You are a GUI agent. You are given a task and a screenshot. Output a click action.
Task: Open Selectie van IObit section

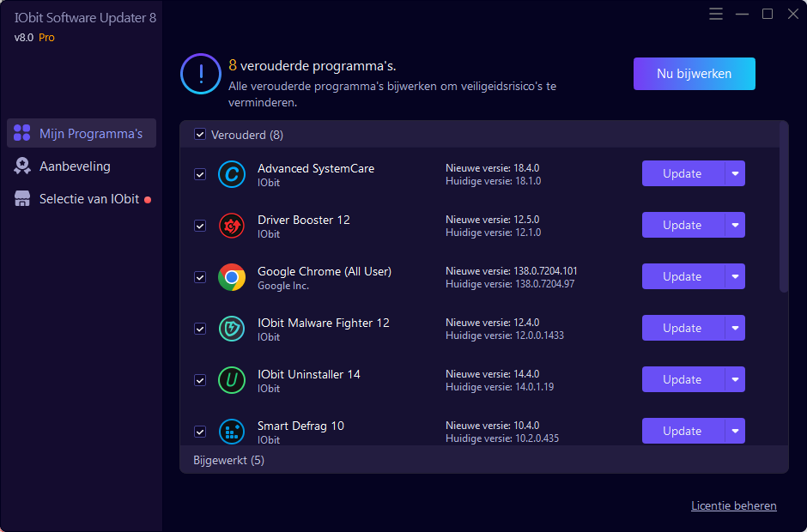tap(88, 199)
